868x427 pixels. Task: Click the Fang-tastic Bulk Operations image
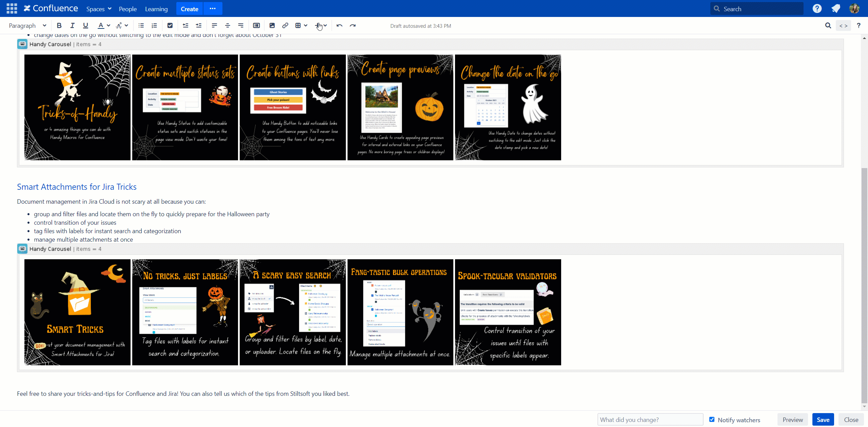click(400, 312)
